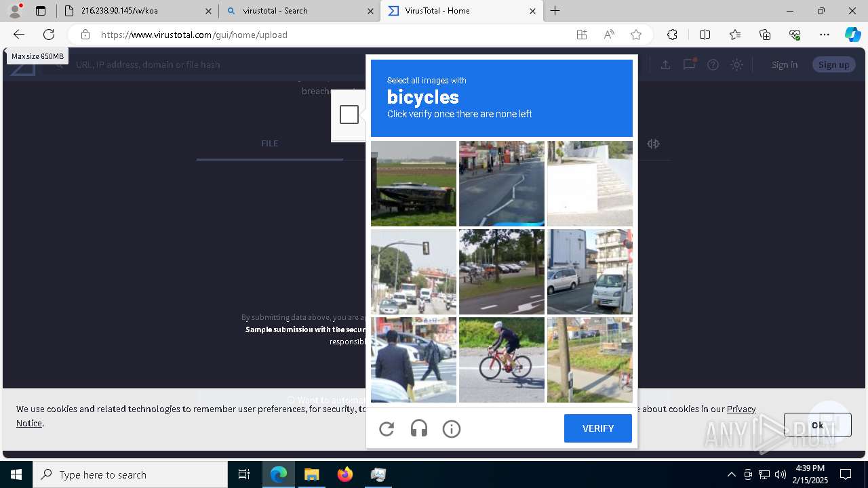Open browser Extensions menu
Viewport: 868px width, 488px height.
point(672,35)
